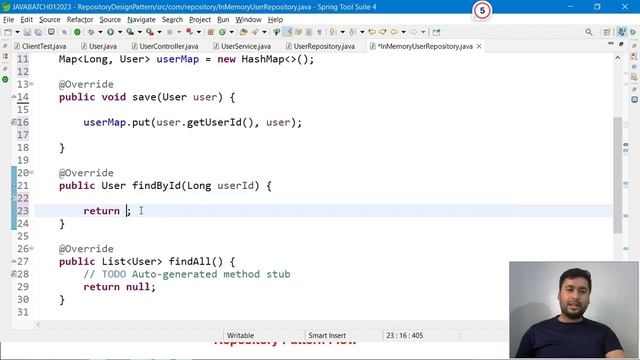Image resolution: width=640 pixels, height=360 pixels.
Task: Collapse the fold marker on line 20
Action: click(x=31, y=173)
